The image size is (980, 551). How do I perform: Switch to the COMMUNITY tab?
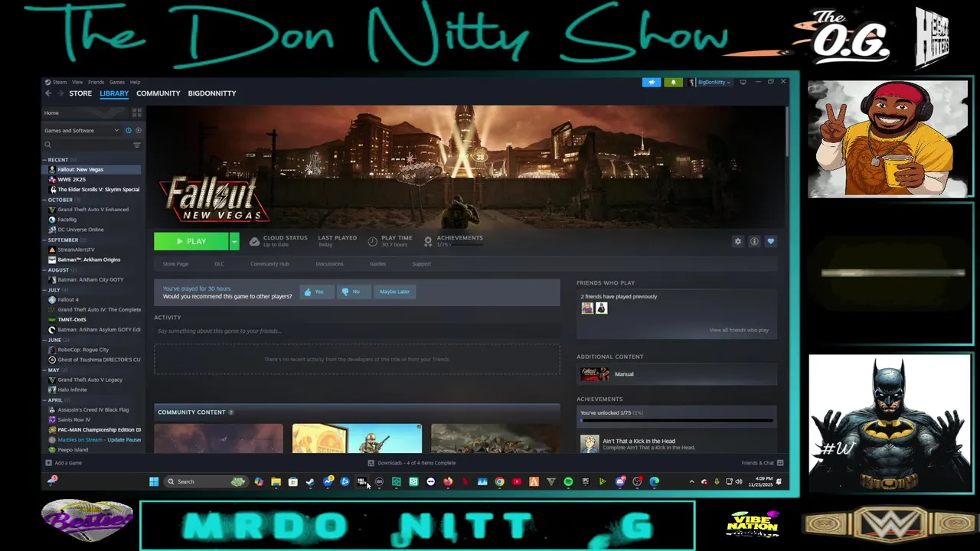tap(158, 93)
